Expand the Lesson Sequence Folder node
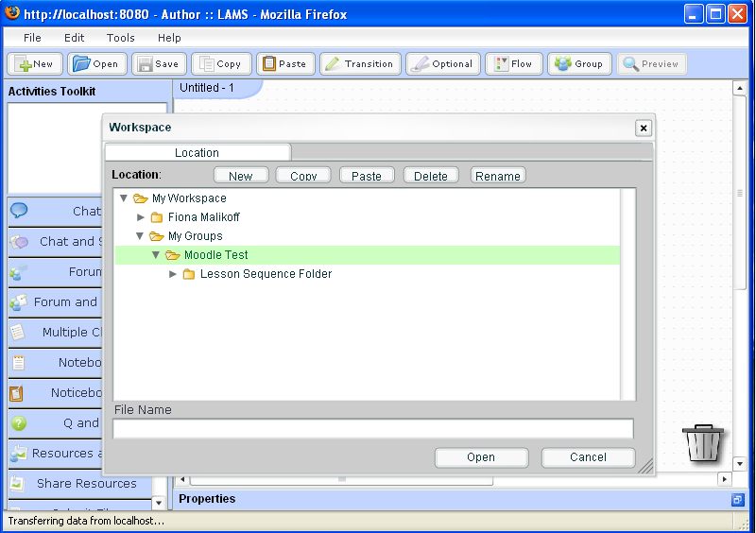Image resolution: width=756 pixels, height=533 pixels. 173,274
